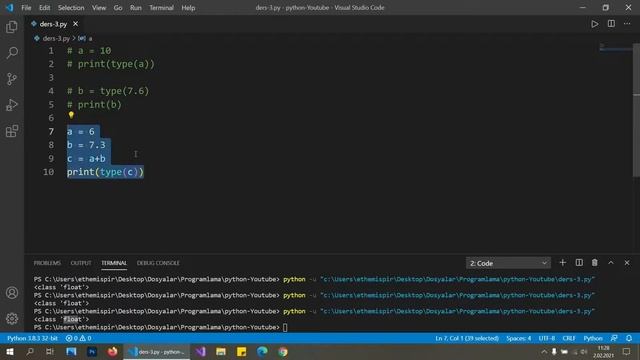Viewport: 640px width, 360px height.
Task: Open Photoshop from the taskbar
Action: click(x=92, y=351)
